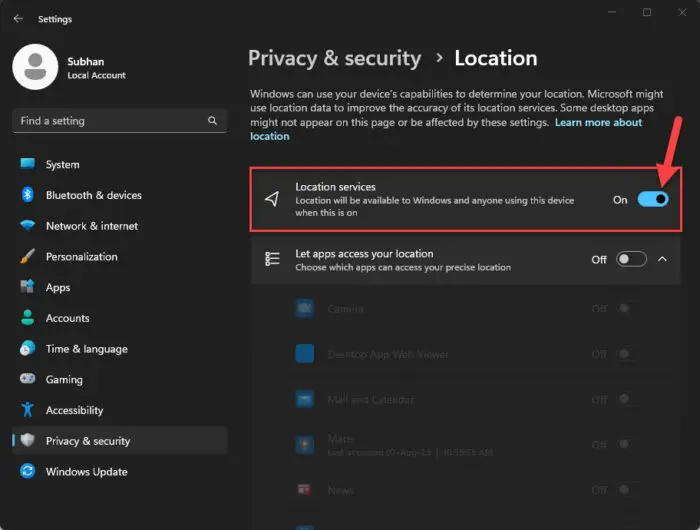Image resolution: width=700 pixels, height=530 pixels.
Task: Click the Windows Update sync icon
Action: (x=27, y=471)
